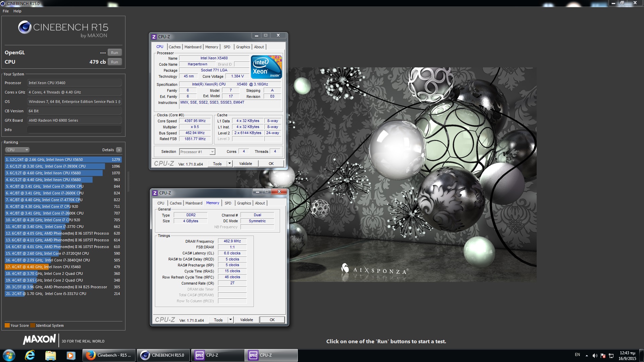Open Action Center flag tray icon

(603, 356)
